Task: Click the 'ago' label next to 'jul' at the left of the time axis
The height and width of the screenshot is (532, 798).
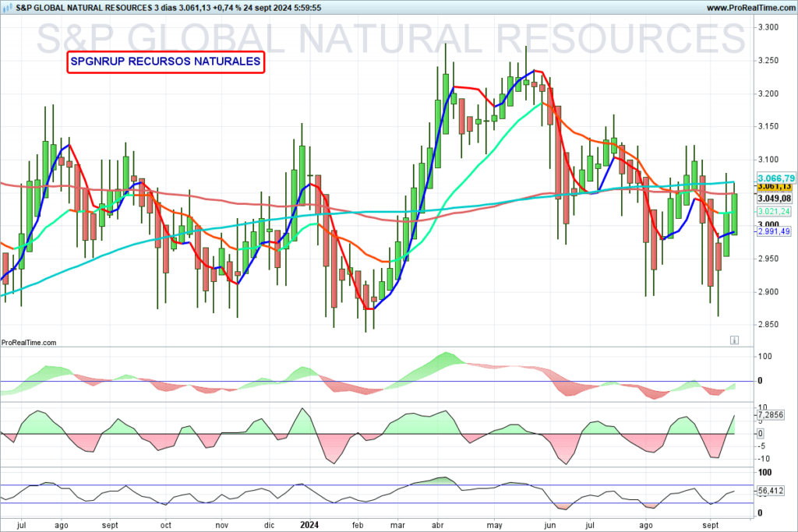Action: point(62,526)
